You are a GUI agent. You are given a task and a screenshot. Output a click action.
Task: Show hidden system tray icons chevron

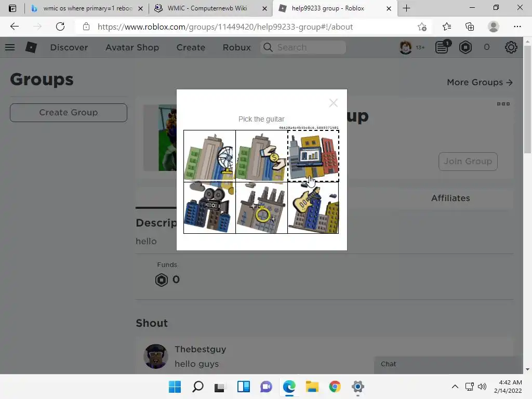455,387
